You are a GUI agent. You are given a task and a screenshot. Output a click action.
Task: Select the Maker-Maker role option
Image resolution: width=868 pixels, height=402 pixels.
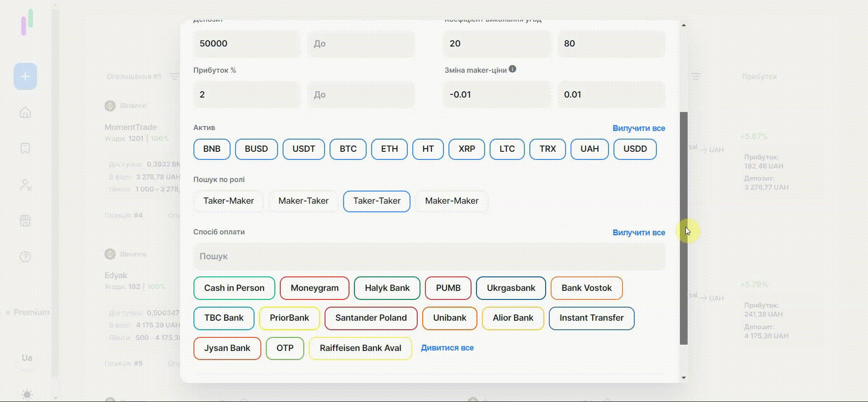pyautogui.click(x=451, y=201)
